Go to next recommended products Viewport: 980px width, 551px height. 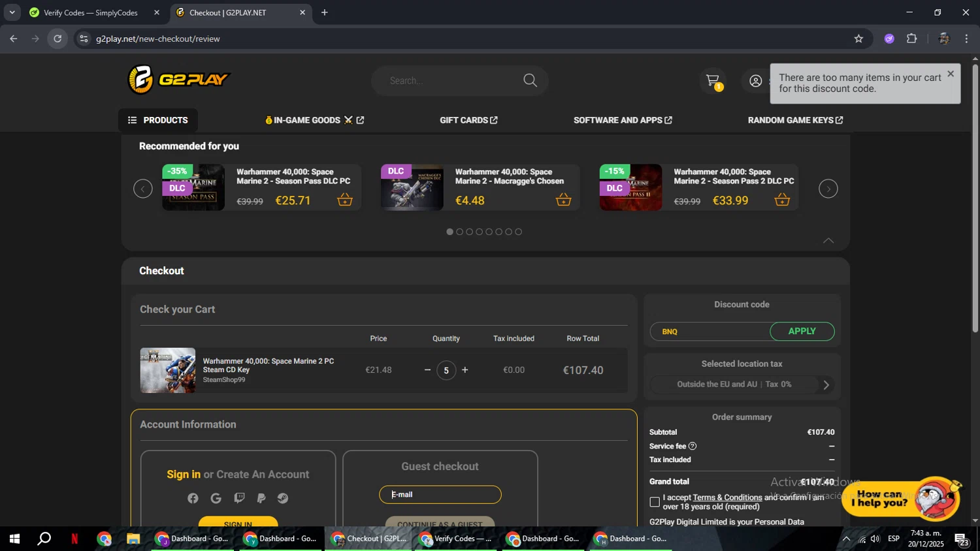point(828,189)
